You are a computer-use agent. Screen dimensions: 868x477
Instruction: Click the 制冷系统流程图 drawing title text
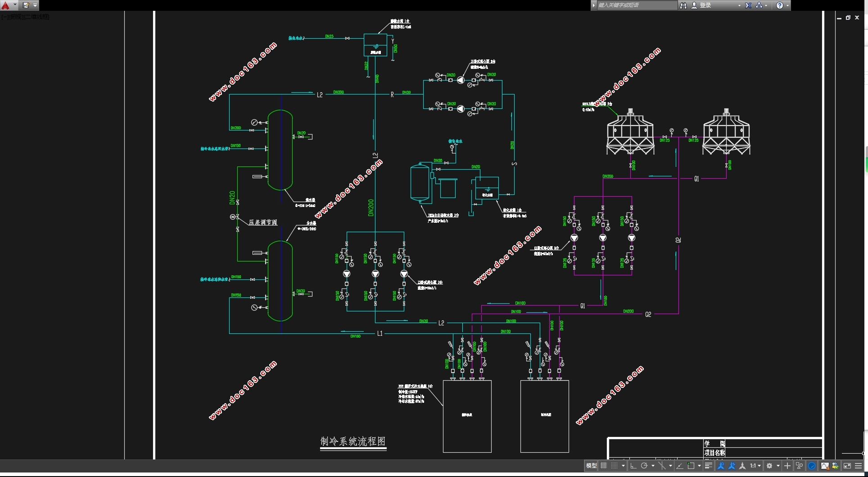coord(353,441)
